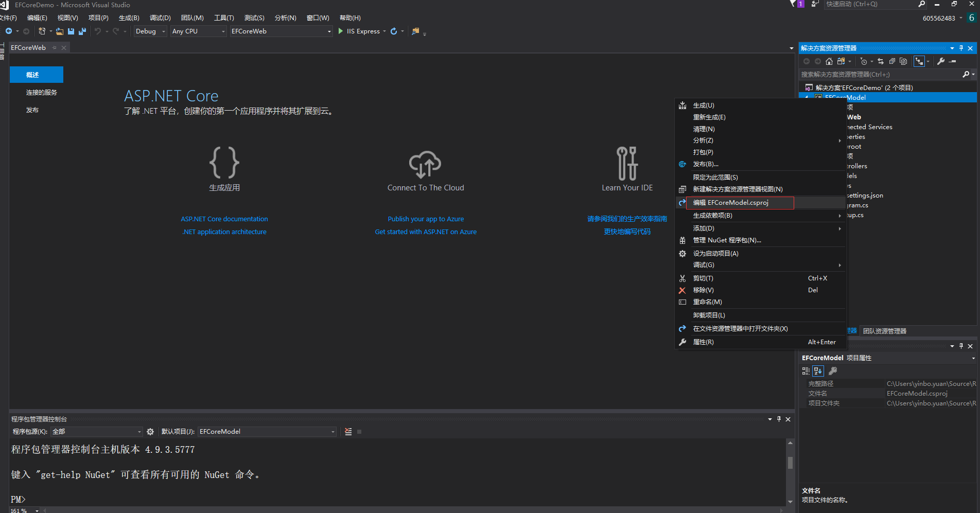Open Get started with ASP.NET on Azure link

426,232
